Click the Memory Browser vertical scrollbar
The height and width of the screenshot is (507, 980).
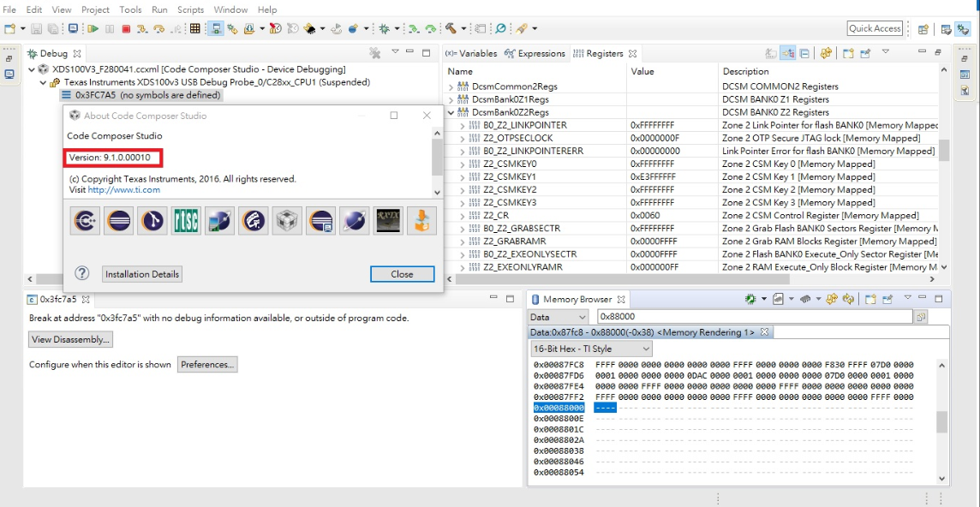pyautogui.click(x=942, y=422)
